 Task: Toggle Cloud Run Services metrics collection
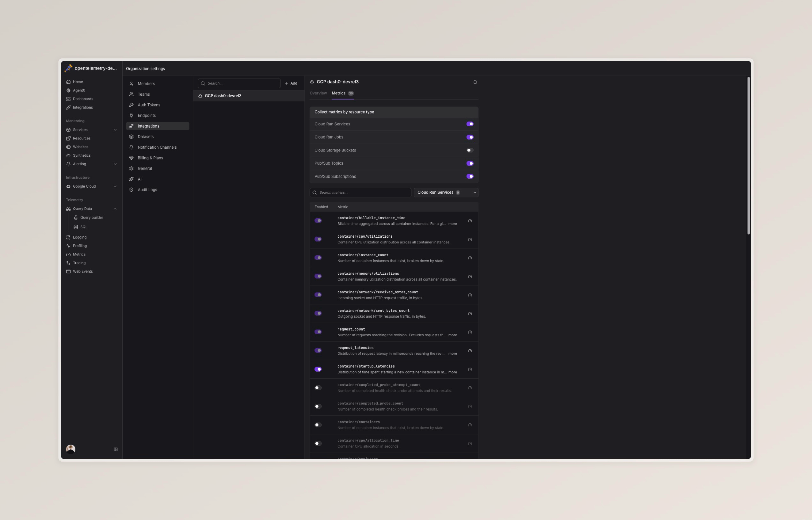pos(470,124)
